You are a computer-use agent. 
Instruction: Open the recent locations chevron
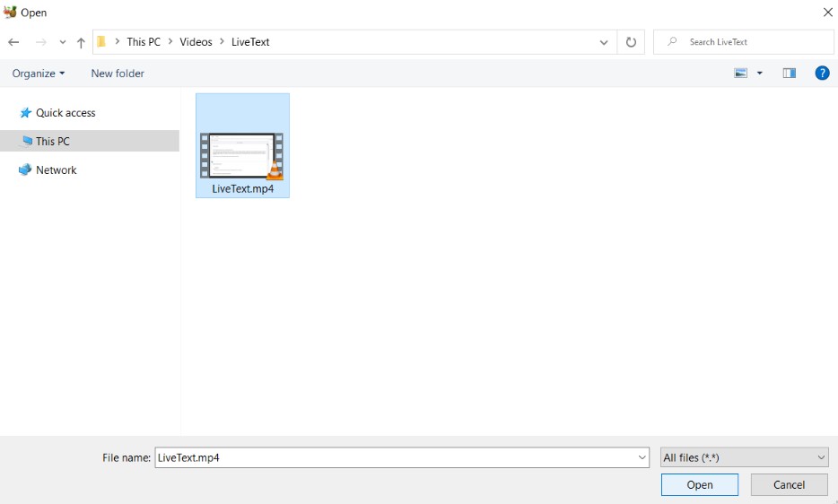(63, 42)
